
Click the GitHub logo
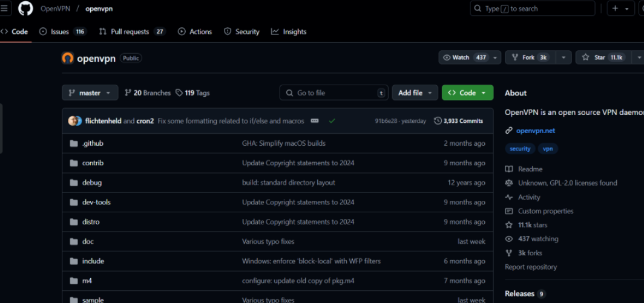[25, 8]
